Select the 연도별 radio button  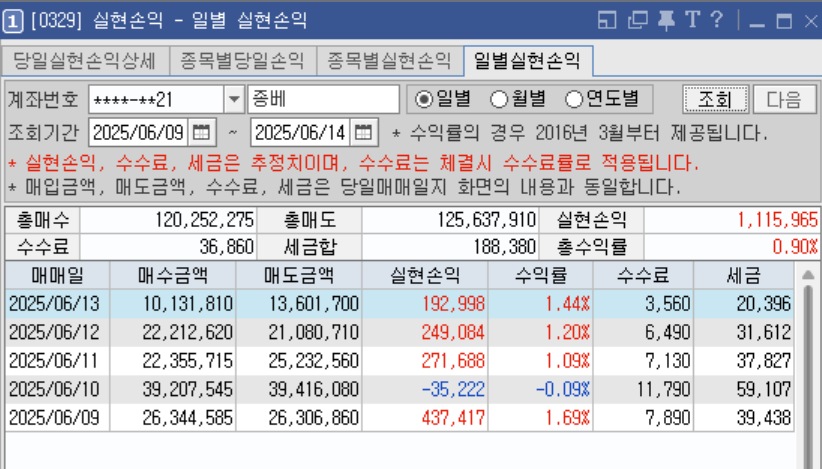574,99
